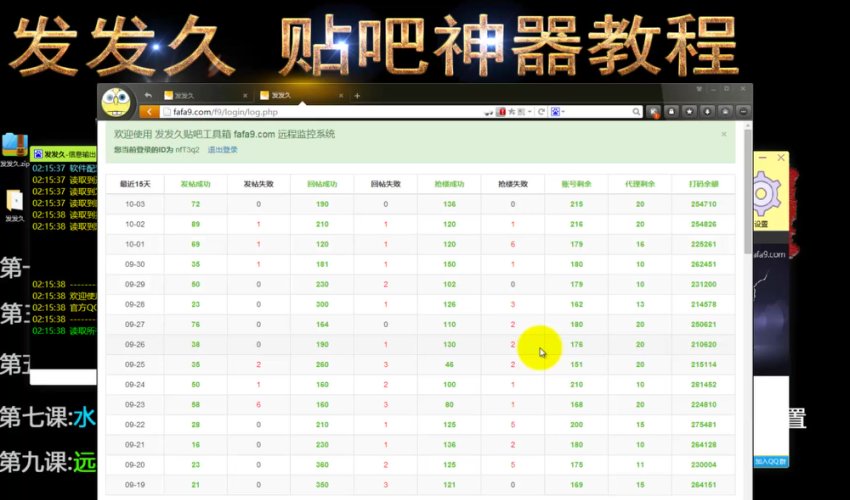Click the 回帖成功 column header
The width and height of the screenshot is (850, 500).
(x=322, y=184)
